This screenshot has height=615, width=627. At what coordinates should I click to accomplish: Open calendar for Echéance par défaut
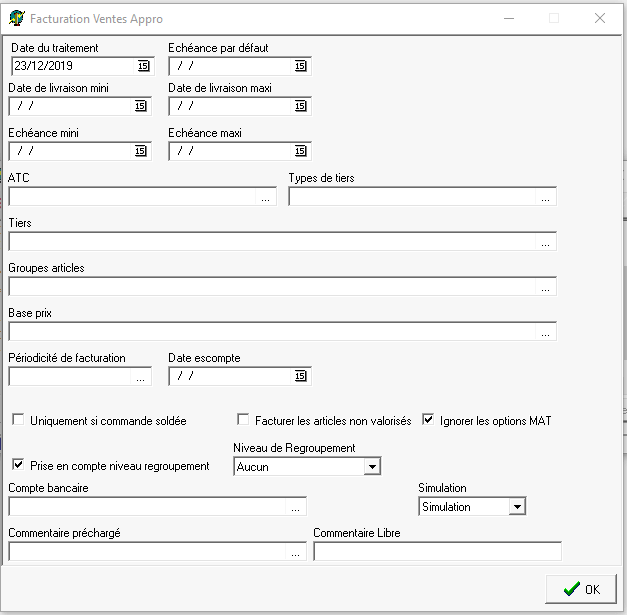click(x=300, y=66)
